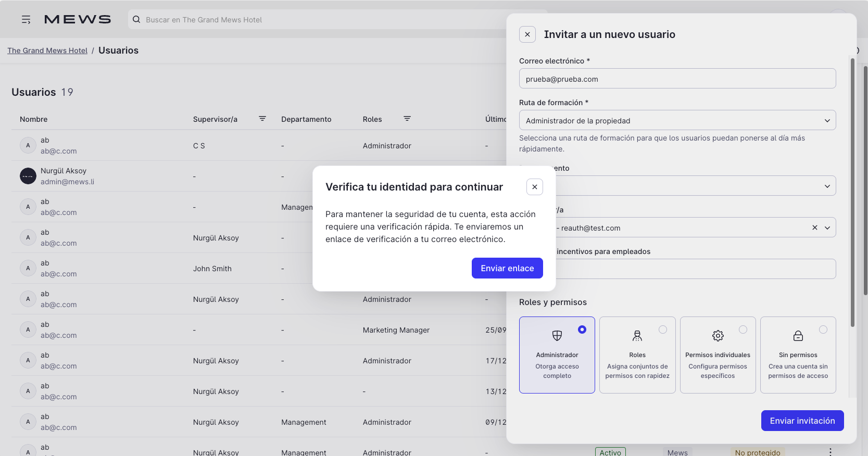Viewport: 868px width, 456px height.
Task: Click the padlock icon on Sin permisos card
Action: point(798,336)
